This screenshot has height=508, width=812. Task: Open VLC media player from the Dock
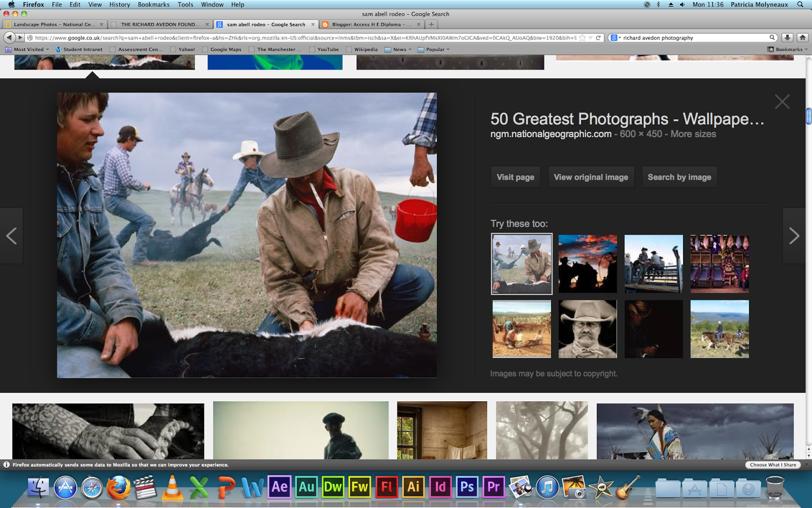[x=172, y=487]
